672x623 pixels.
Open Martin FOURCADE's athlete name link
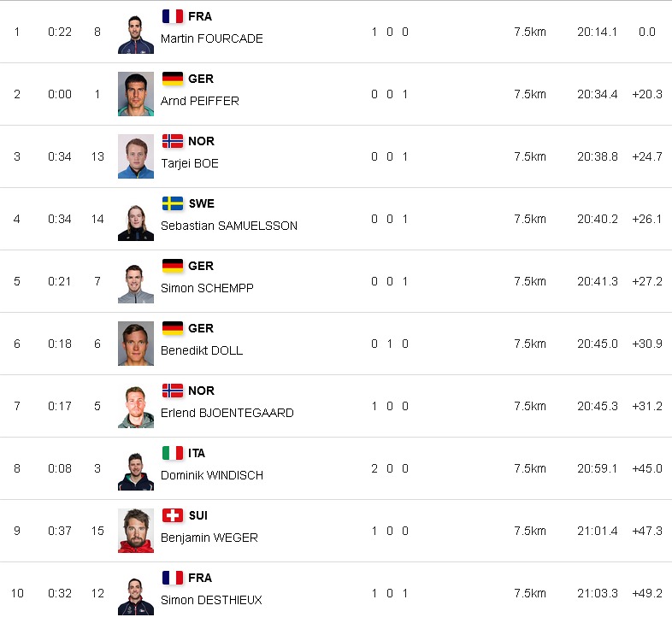tap(212, 38)
